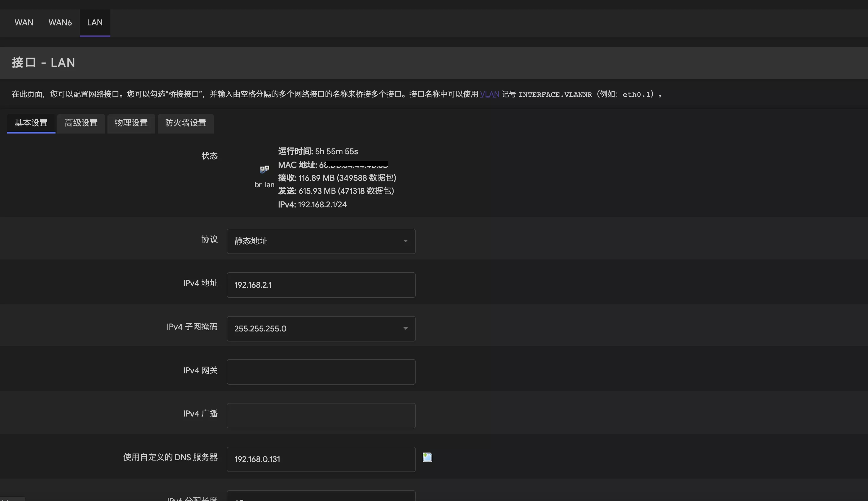The width and height of the screenshot is (868, 501).
Task: Open the 防火墙设置 tab
Action: pos(185,123)
